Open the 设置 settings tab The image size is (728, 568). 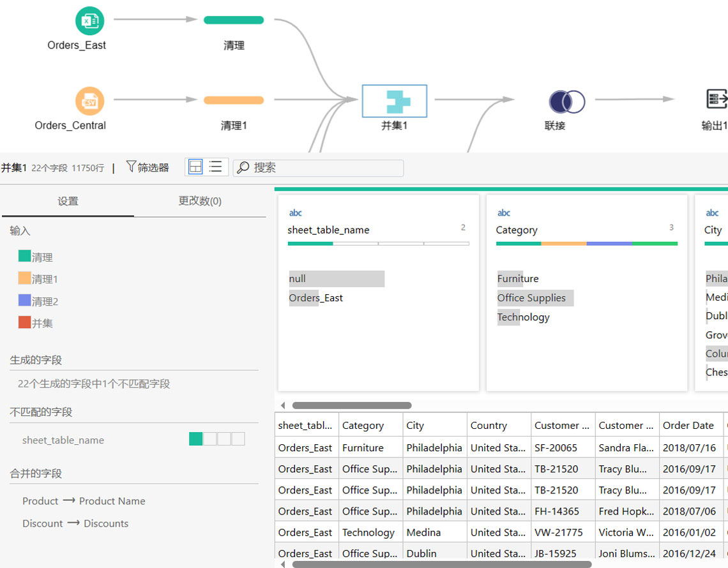point(68,202)
